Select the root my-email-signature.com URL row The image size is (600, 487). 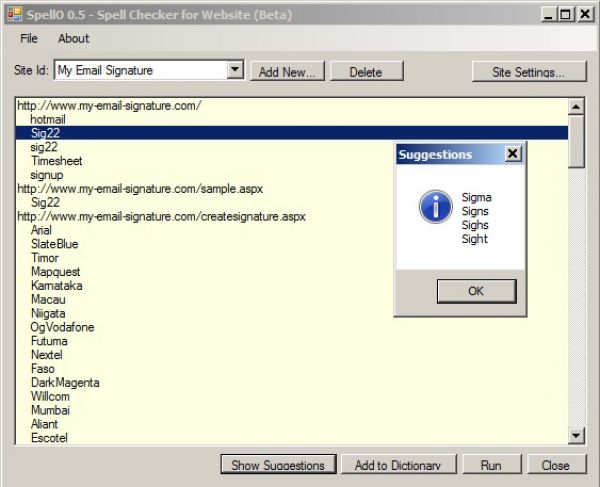pos(109,105)
